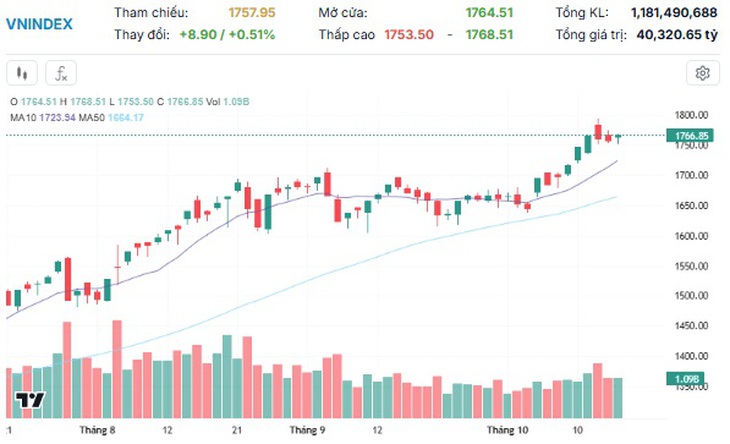Click the 1800.00 price axis label
Image resolution: width=730 pixels, height=444 pixels.
pos(691,115)
